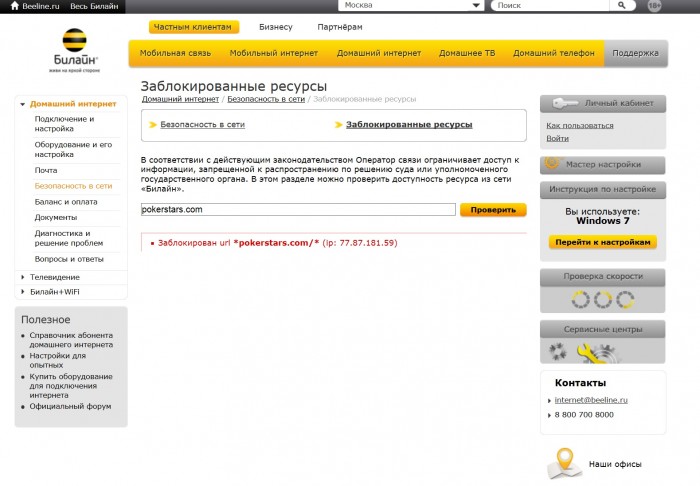Screen dimensions: 700x486
Task: Open the Домашний интернет main menu item
Action: pos(379,53)
